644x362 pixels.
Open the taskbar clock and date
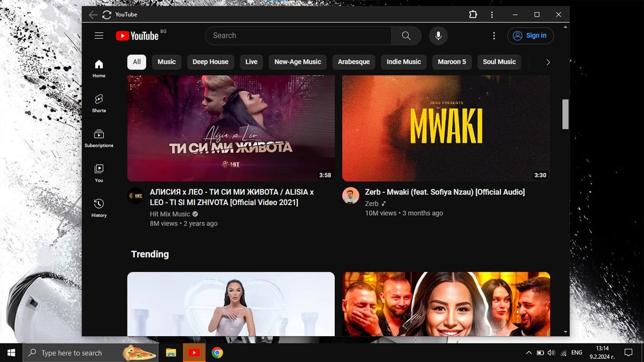602,353
